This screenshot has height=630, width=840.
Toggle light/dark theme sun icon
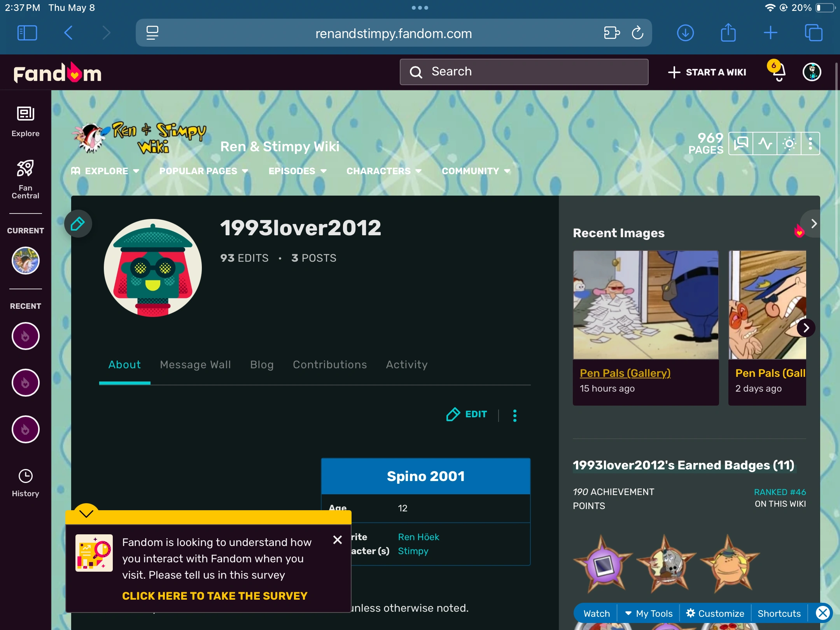point(789,143)
